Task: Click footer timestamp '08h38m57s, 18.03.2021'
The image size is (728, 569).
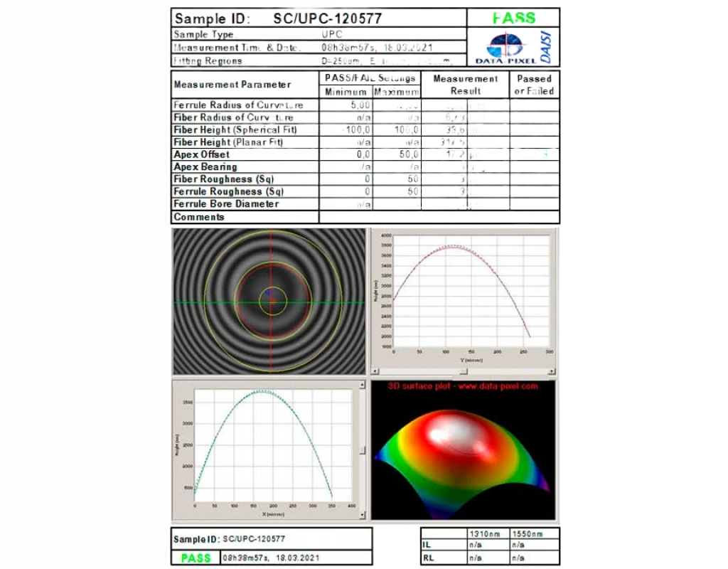Action: click(271, 558)
